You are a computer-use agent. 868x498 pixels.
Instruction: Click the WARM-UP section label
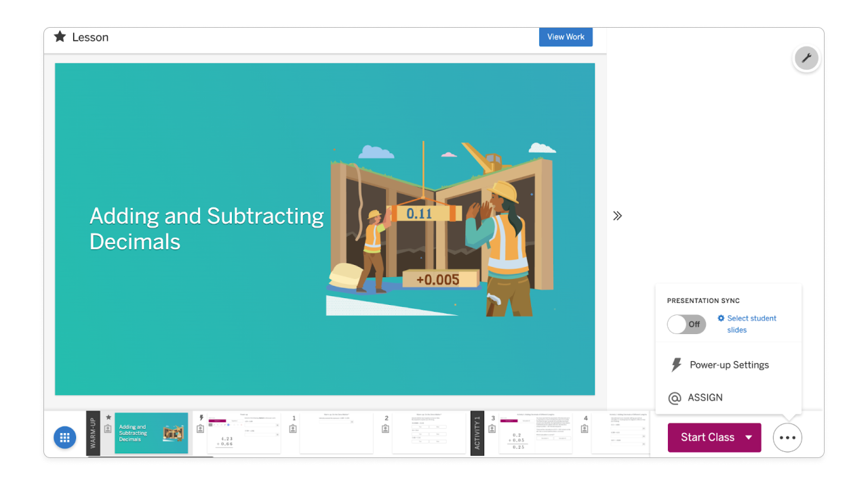tap(93, 434)
